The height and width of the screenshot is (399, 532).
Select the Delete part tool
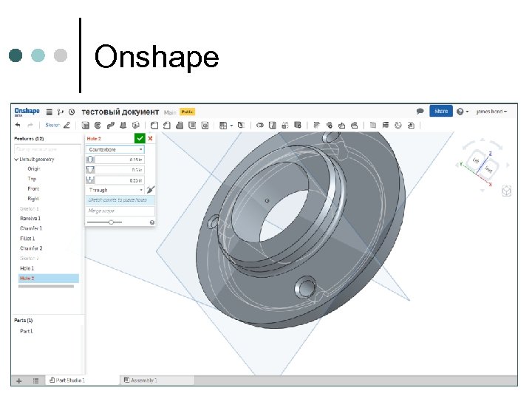click(x=298, y=126)
